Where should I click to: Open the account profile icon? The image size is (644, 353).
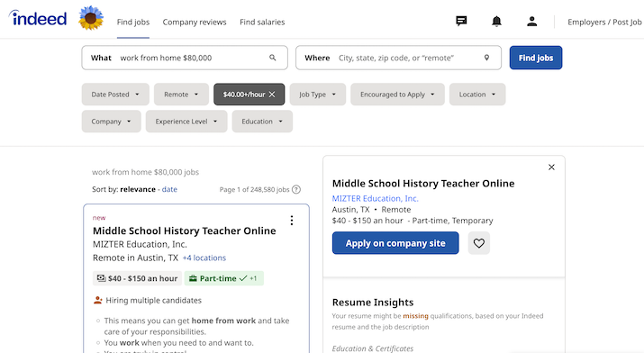(532, 21)
